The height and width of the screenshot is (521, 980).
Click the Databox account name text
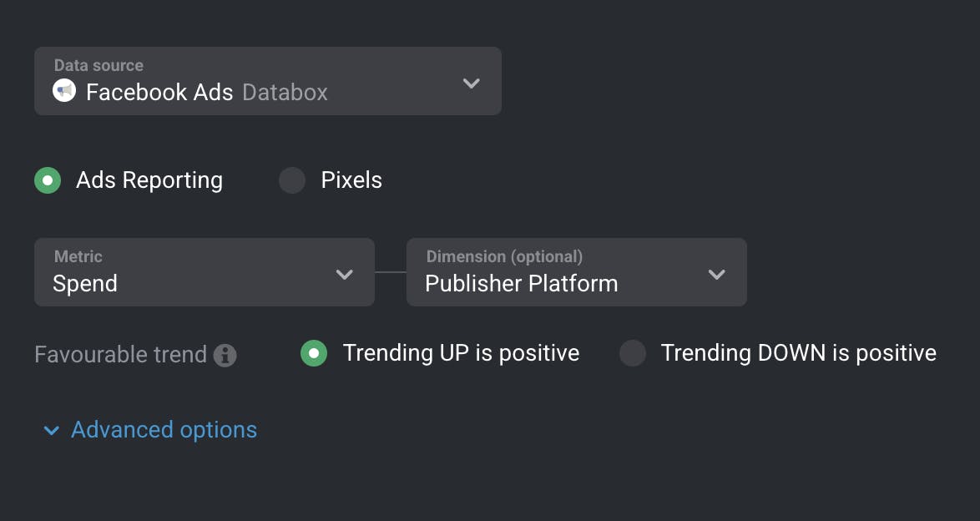[x=285, y=93]
